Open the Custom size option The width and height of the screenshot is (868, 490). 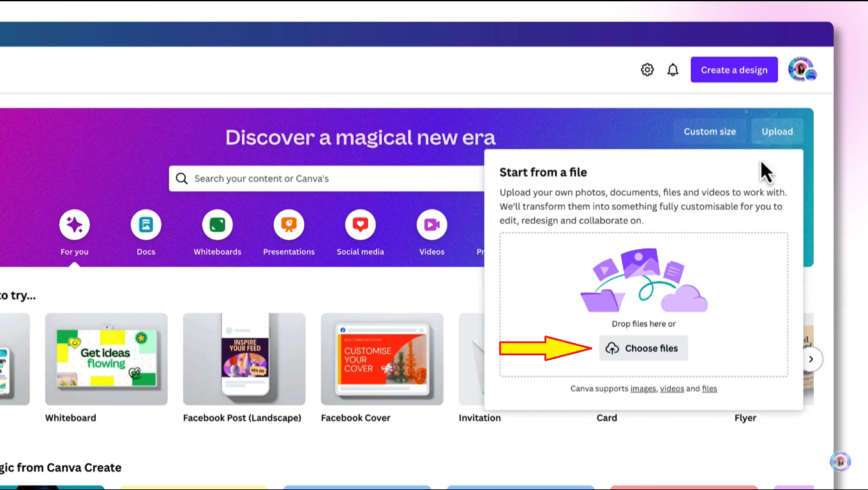point(709,131)
